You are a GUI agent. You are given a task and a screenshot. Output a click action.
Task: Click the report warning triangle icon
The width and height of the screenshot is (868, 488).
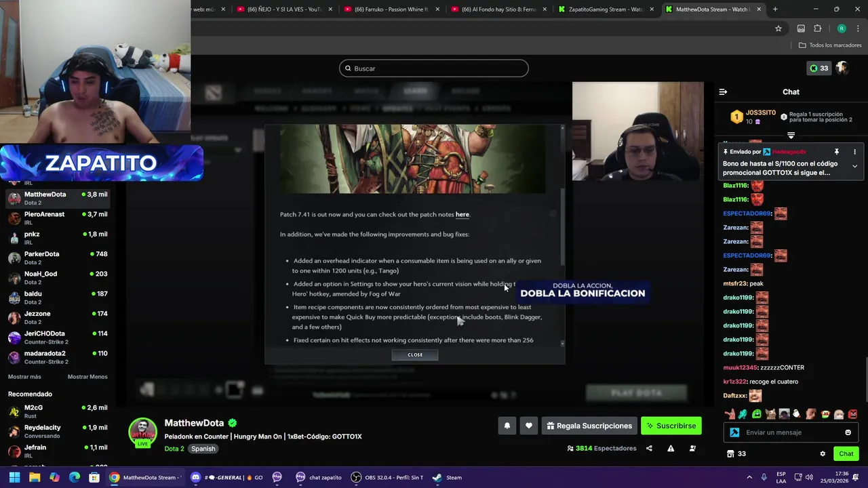pyautogui.click(x=671, y=448)
